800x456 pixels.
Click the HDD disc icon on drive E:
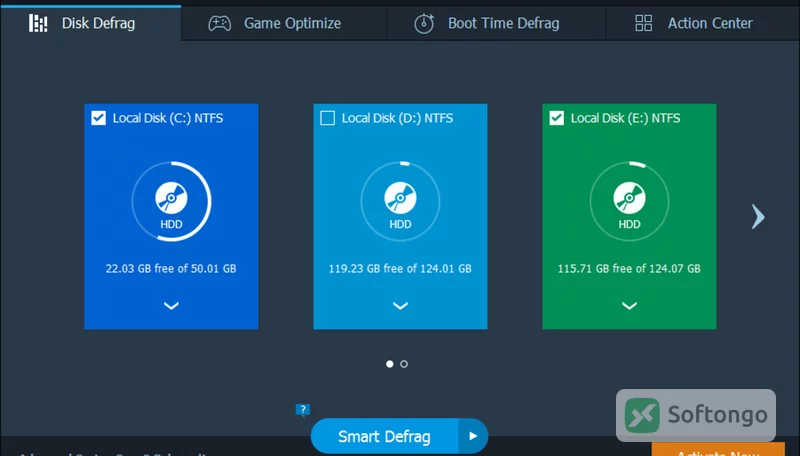click(x=630, y=198)
